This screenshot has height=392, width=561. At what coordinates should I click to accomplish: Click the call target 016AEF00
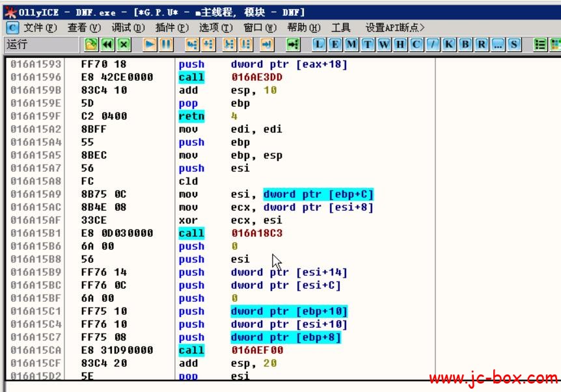click(257, 350)
